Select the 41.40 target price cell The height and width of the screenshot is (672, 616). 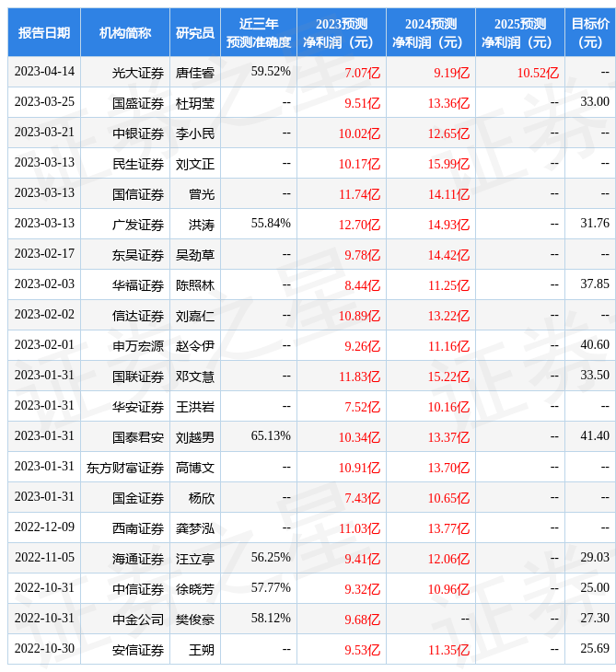click(595, 436)
